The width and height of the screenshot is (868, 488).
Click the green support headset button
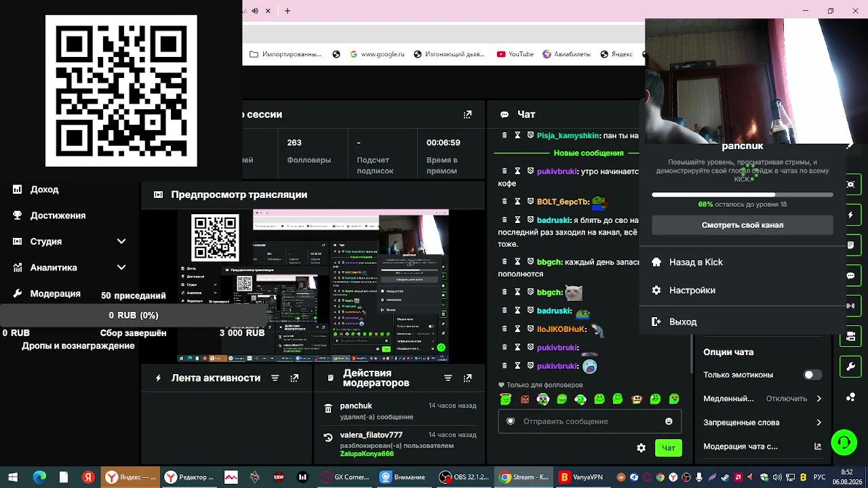click(x=844, y=443)
